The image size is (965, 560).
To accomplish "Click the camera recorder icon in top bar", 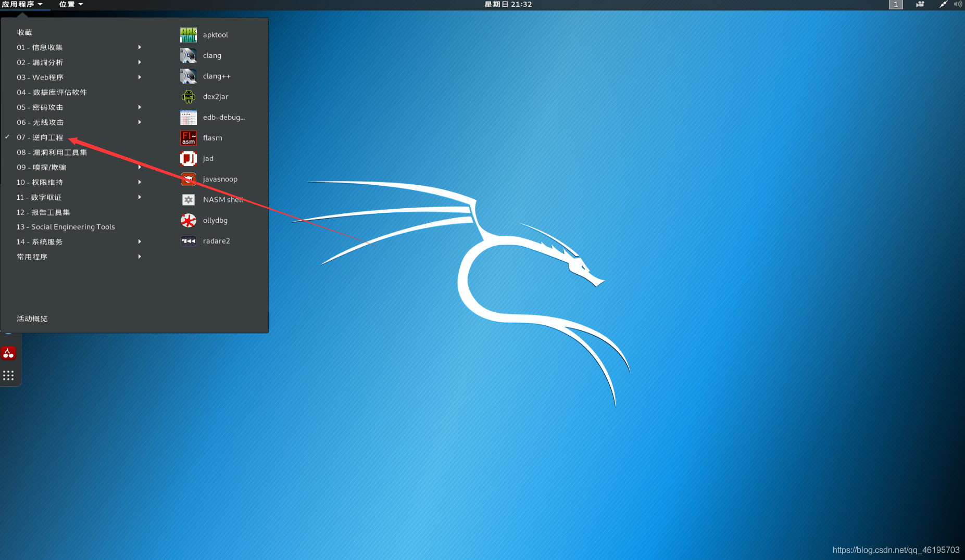I will 920,4.
